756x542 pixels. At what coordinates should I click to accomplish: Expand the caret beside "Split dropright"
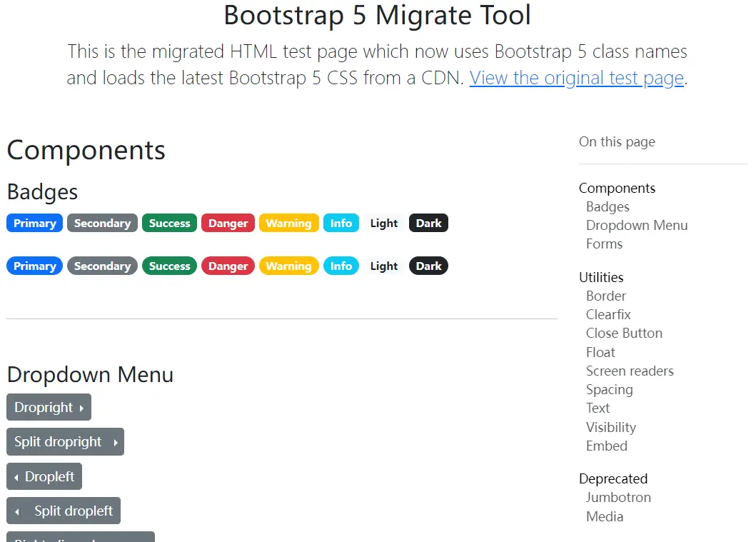tap(116, 442)
